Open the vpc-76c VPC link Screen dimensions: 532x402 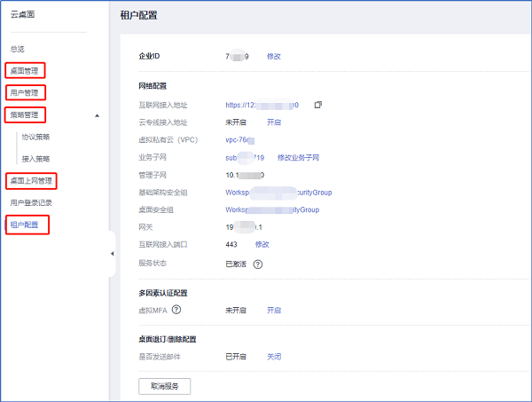coord(239,140)
